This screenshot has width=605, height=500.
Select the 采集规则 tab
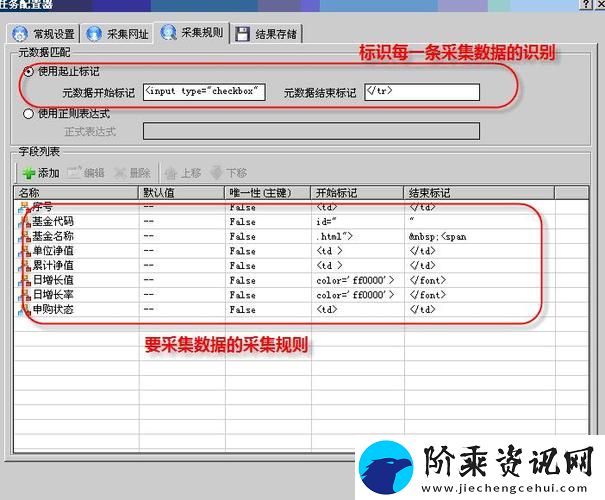click(192, 32)
